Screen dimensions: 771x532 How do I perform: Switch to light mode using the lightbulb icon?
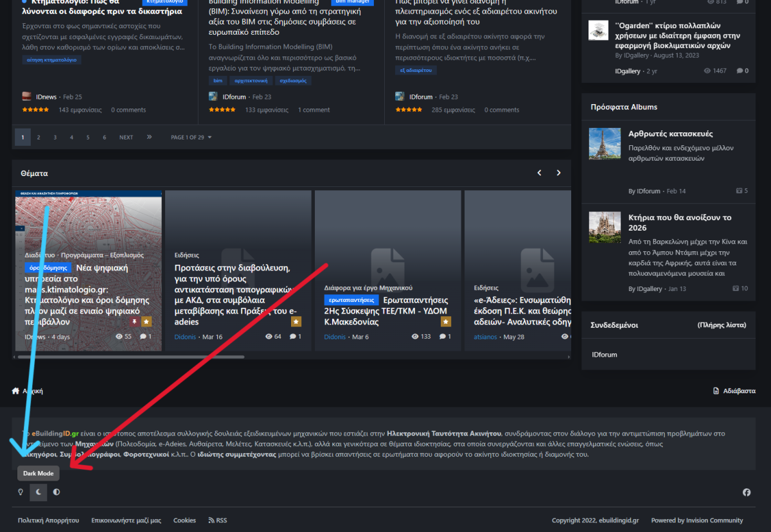(x=21, y=492)
